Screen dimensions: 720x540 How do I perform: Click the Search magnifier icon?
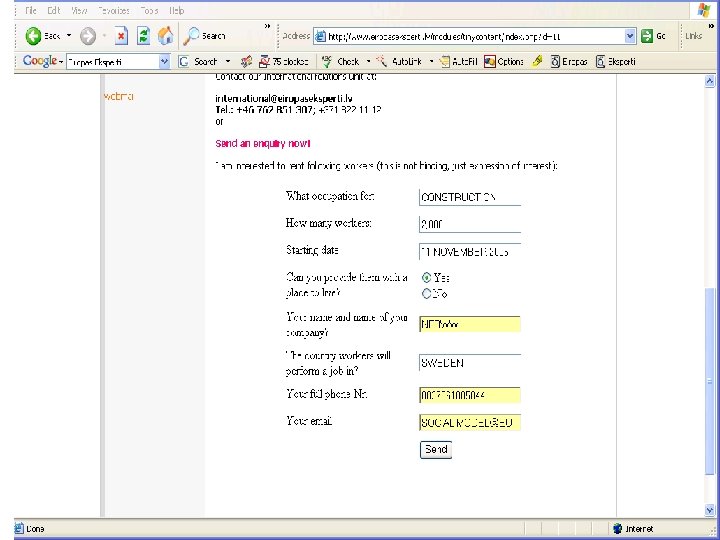[191, 36]
